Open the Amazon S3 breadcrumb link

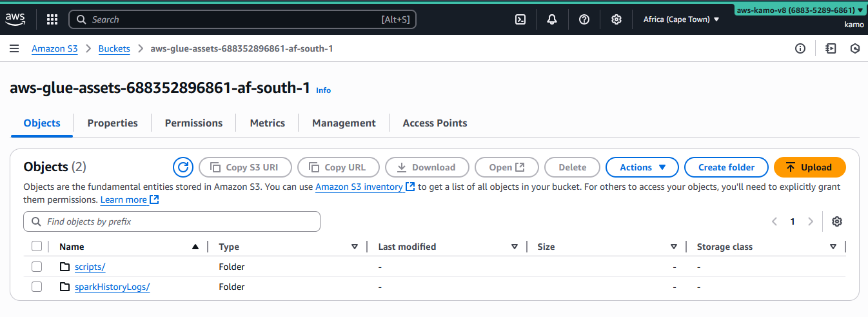click(x=55, y=48)
